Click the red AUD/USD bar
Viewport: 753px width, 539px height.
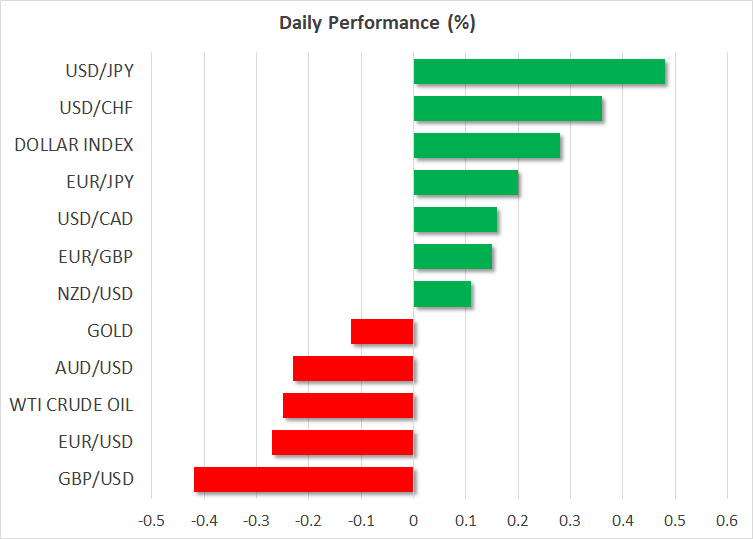click(x=353, y=368)
